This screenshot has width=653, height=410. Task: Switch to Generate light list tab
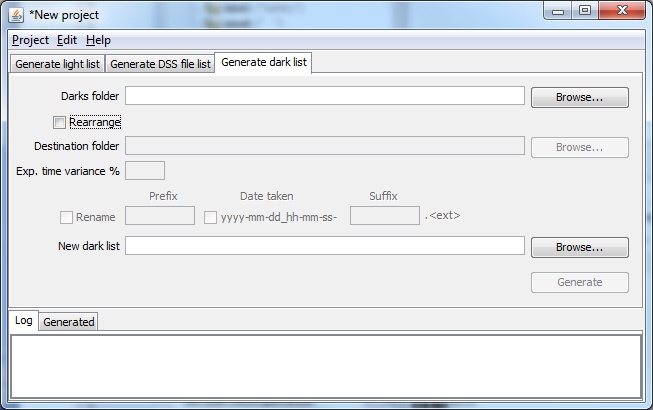coord(57,64)
